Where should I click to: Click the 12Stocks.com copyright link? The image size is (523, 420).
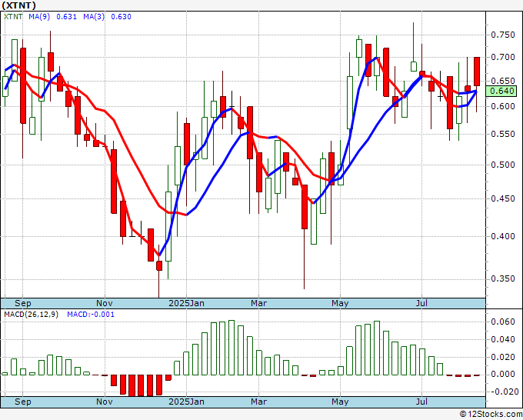click(491, 414)
